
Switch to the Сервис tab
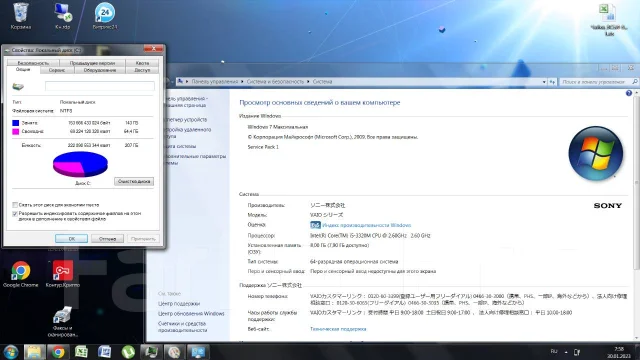coord(57,70)
